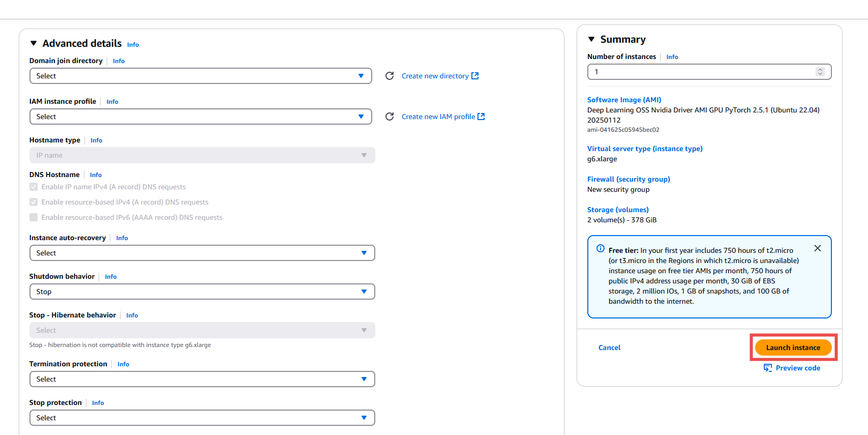Click Create new IAM profile external icon
The image size is (868, 435).
point(481,117)
